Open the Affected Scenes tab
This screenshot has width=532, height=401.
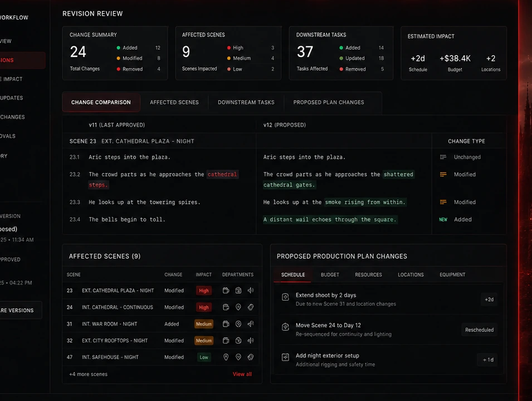[x=174, y=102]
